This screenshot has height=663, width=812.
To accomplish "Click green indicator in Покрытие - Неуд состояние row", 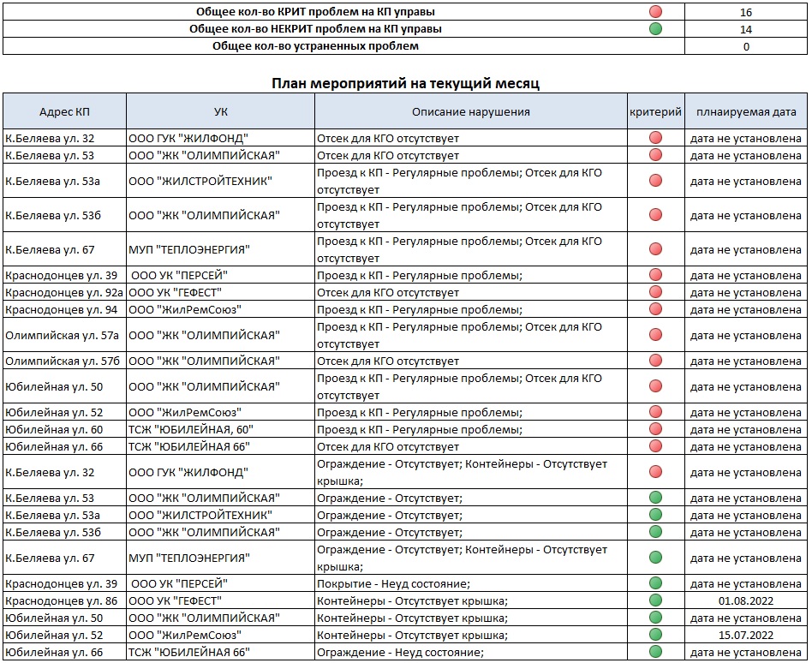I will (655, 583).
